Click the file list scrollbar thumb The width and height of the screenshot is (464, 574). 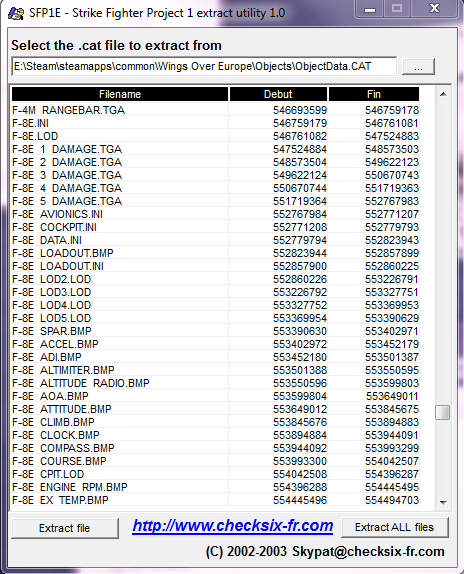443,413
